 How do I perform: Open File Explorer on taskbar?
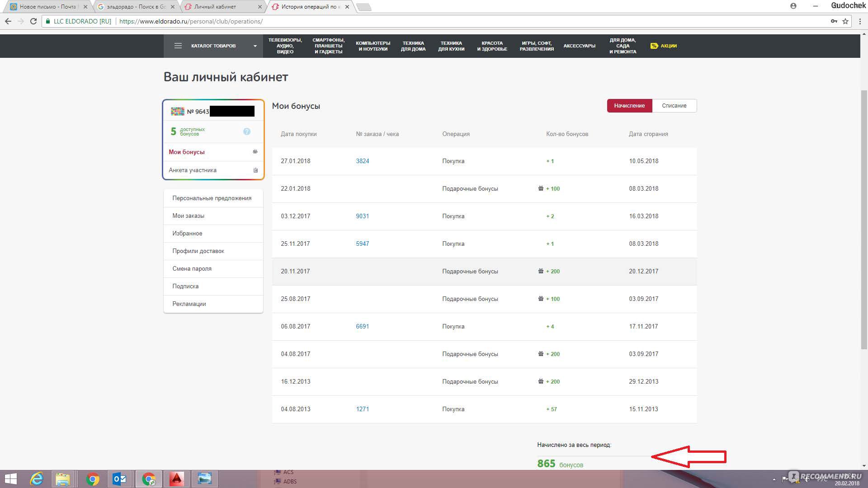[x=63, y=479]
